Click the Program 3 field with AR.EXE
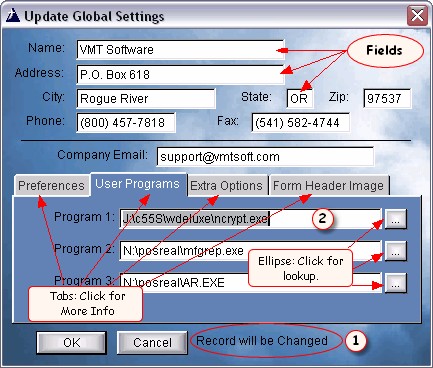 pyautogui.click(x=250, y=283)
